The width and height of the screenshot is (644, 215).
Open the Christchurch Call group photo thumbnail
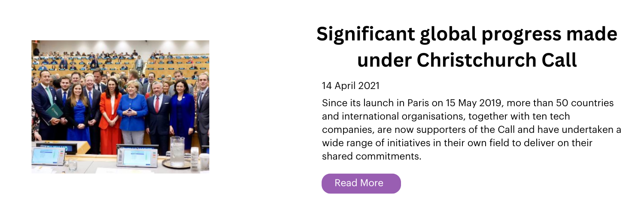pos(120,107)
